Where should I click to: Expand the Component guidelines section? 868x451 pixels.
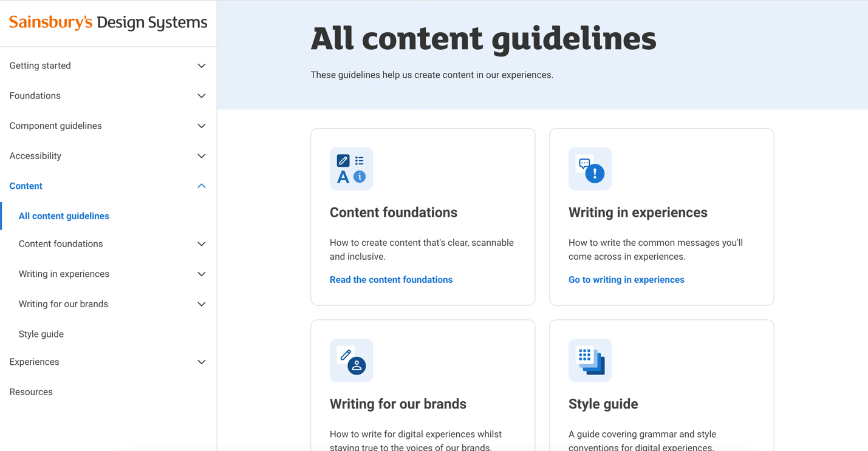point(201,126)
